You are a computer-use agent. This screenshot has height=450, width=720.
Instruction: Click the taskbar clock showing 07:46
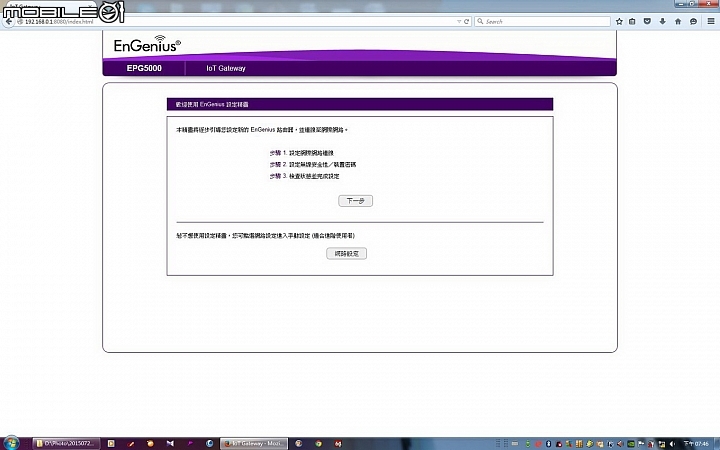tap(696, 444)
